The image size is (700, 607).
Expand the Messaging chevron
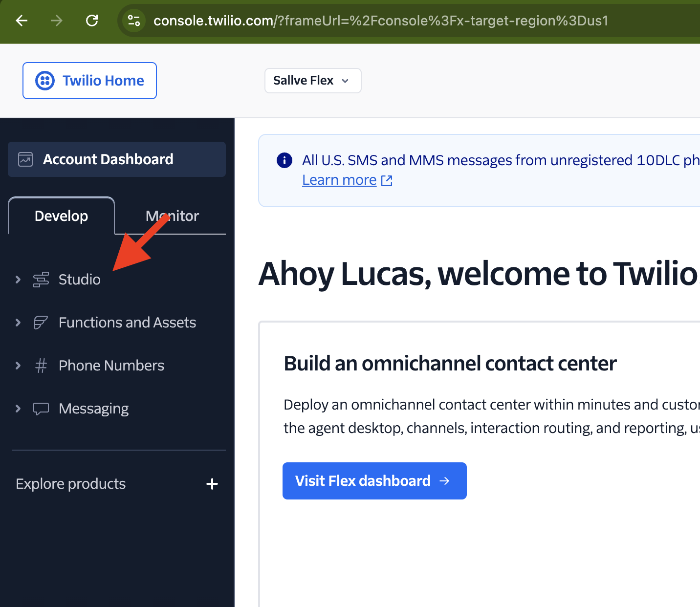(x=18, y=409)
